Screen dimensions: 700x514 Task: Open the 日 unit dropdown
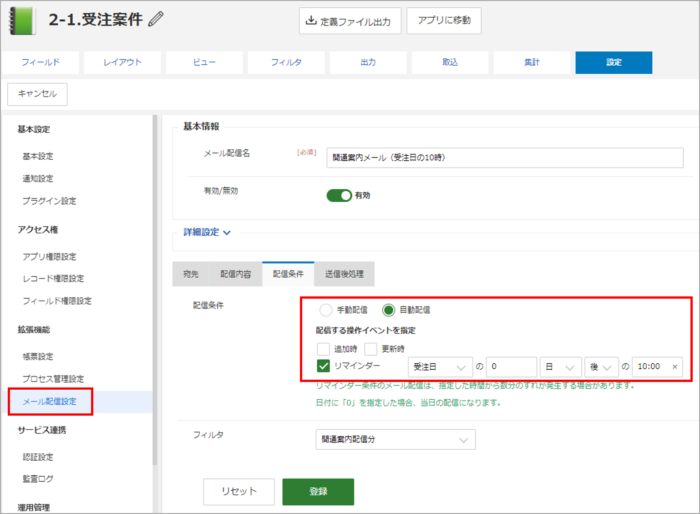[560, 367]
